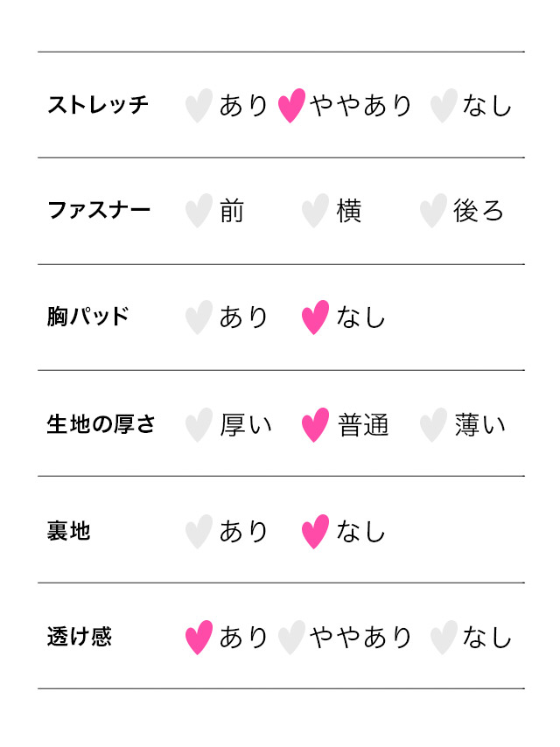
Task: Click the gray heart beside ストレッチ なし
Action: 444,106
